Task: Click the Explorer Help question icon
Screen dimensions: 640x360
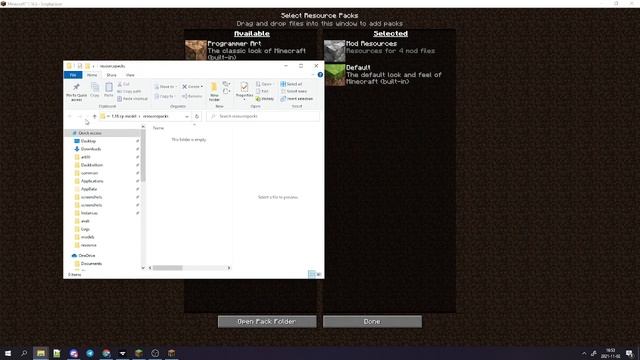Action: (x=320, y=75)
